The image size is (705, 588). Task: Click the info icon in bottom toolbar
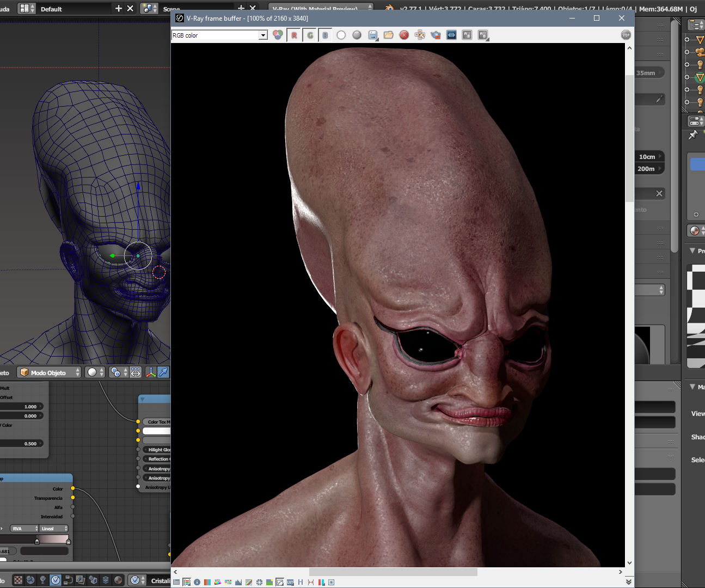197,582
